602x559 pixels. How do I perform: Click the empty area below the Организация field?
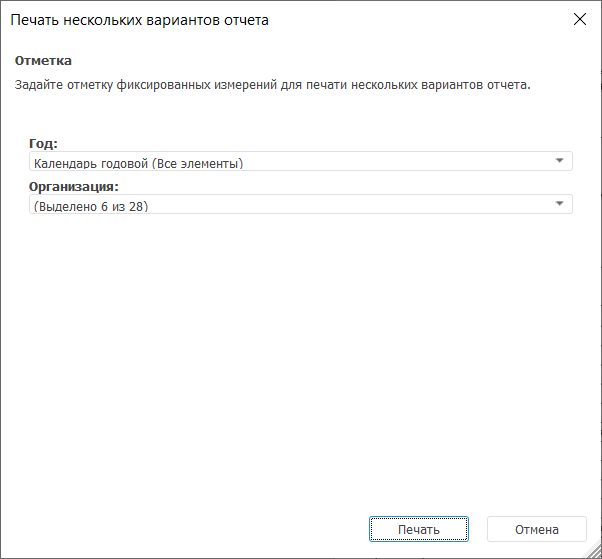300,350
